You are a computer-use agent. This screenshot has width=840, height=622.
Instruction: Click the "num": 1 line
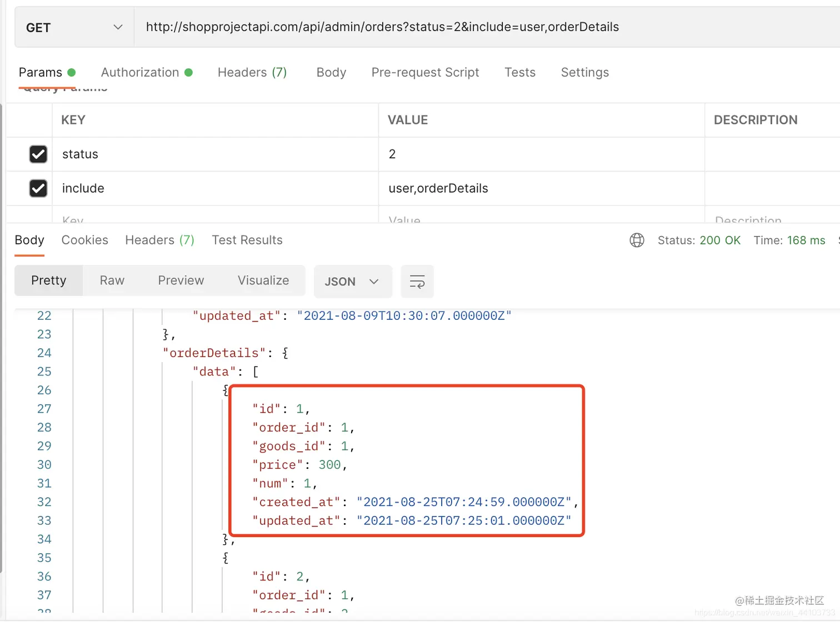click(284, 484)
